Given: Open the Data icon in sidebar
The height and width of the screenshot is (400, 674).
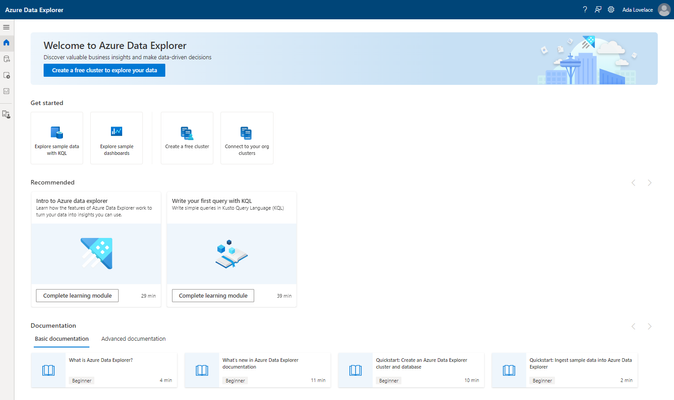Looking at the screenshot, I should 6,59.
